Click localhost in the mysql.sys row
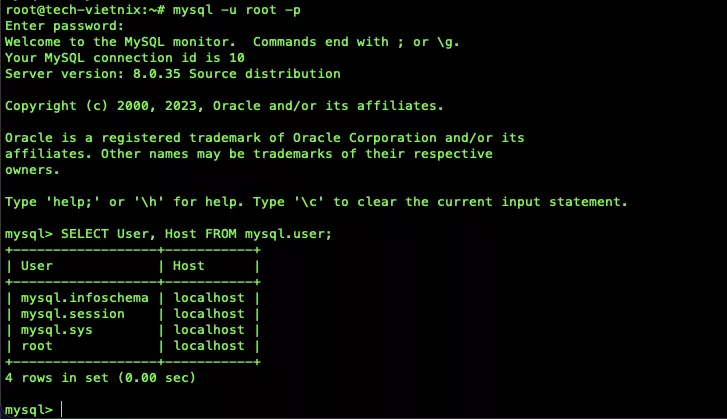This screenshot has width=727, height=419. tap(209, 330)
